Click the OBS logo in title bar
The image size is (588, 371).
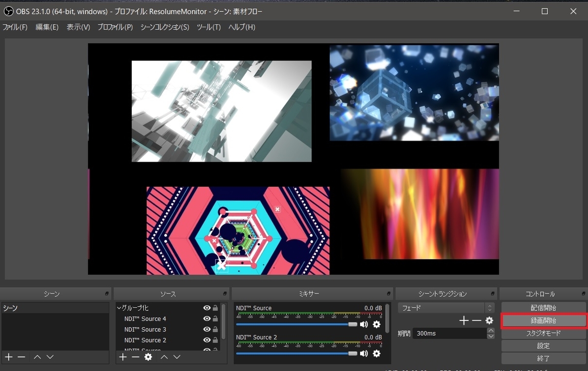(x=8, y=11)
